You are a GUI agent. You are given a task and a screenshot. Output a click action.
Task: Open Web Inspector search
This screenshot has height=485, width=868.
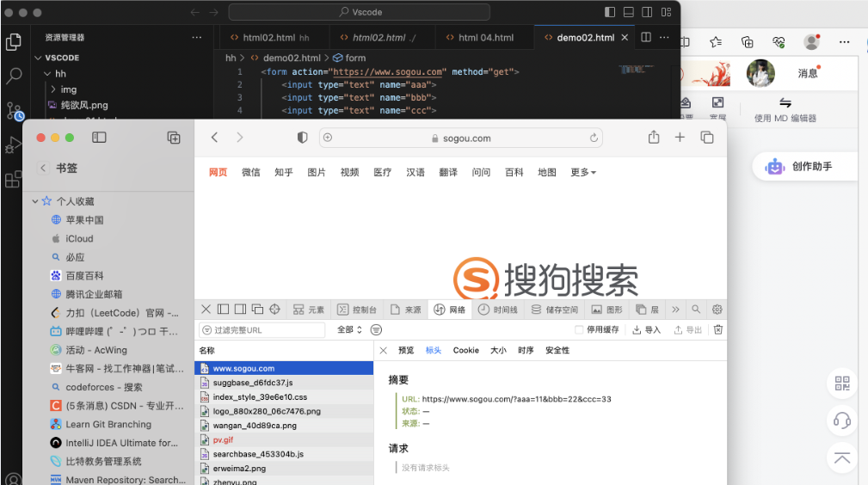696,310
